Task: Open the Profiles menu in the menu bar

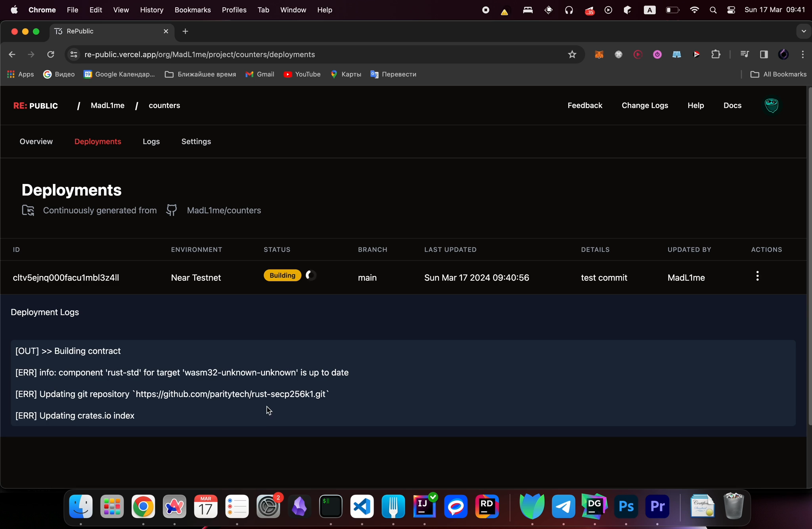Action: pos(234,10)
